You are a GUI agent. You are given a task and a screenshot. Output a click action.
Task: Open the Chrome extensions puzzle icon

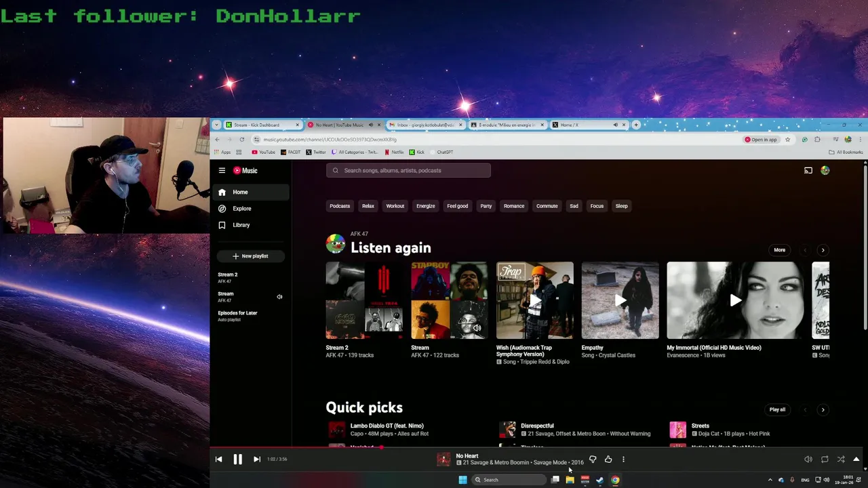tap(818, 140)
